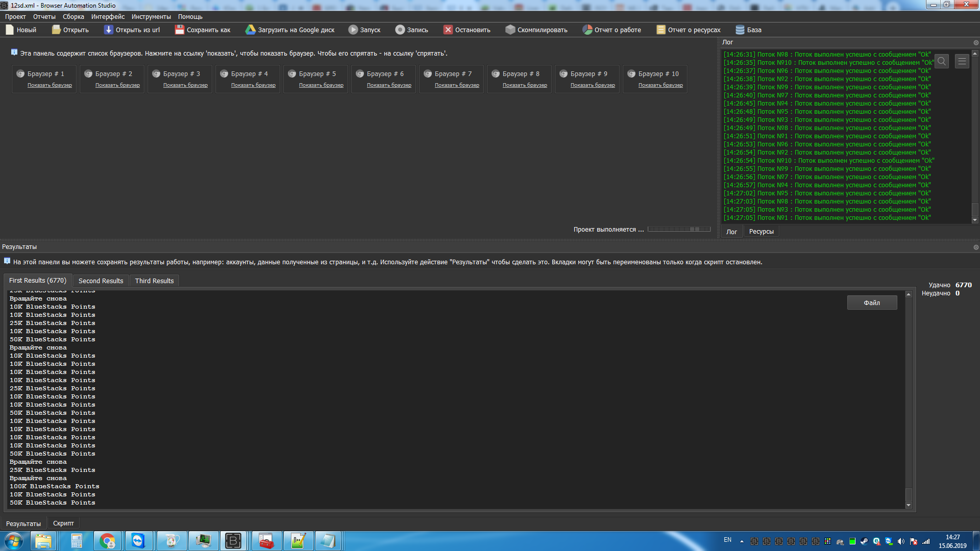This screenshot has width=980, height=551.
Task: Open Calculator from taskbar
Action: pos(76,541)
